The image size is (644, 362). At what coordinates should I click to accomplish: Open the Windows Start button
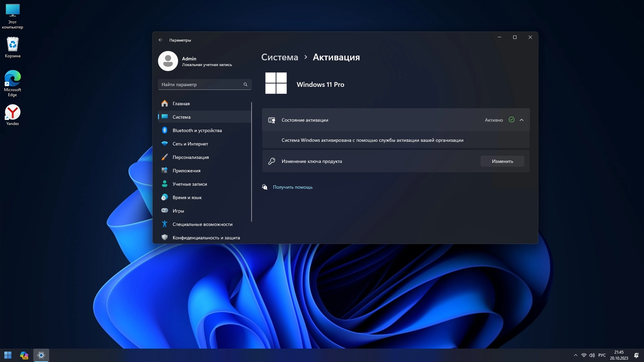coord(8,355)
